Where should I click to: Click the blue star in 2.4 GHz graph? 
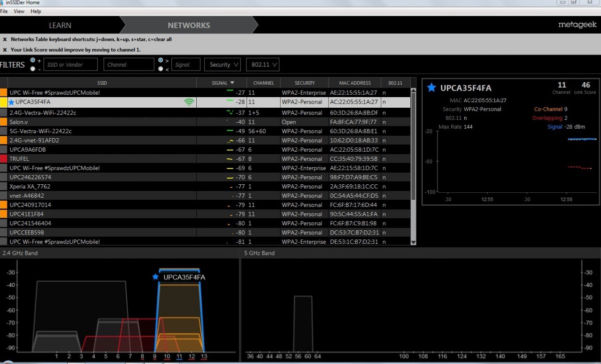tap(156, 277)
